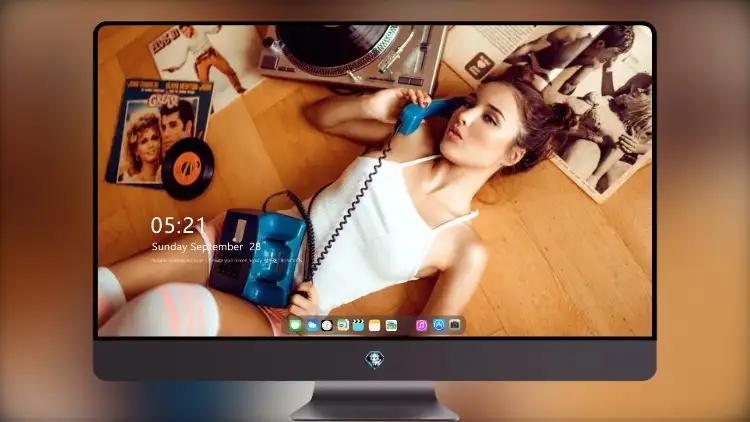Open the blue App Store icon
This screenshot has width=750, height=422.
[x=439, y=325]
